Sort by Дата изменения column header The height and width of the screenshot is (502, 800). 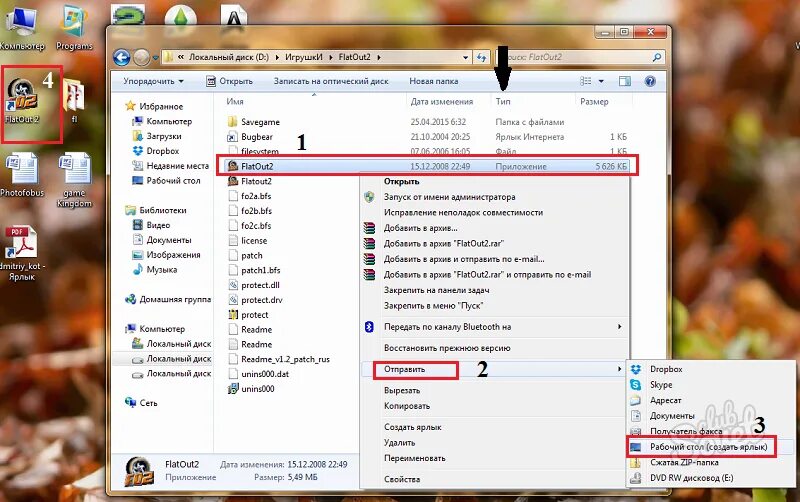click(442, 102)
